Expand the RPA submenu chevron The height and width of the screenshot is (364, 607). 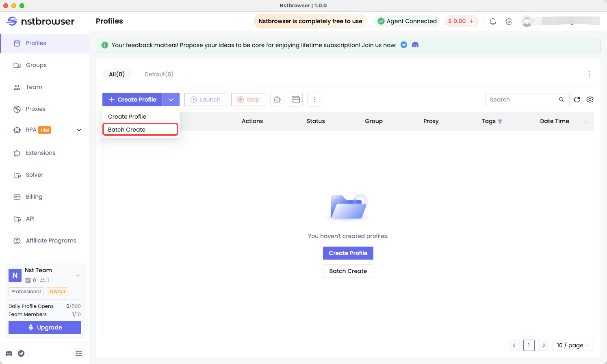79,130
